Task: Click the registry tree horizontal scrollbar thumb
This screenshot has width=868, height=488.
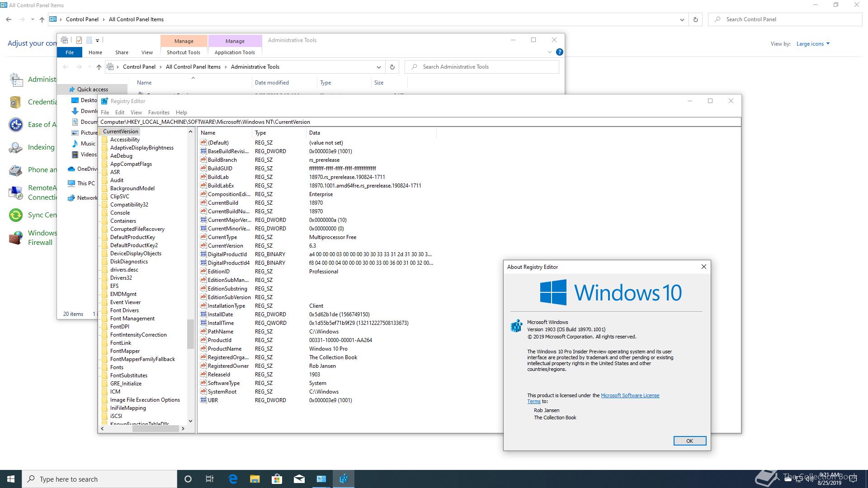Action: pyautogui.click(x=155, y=428)
